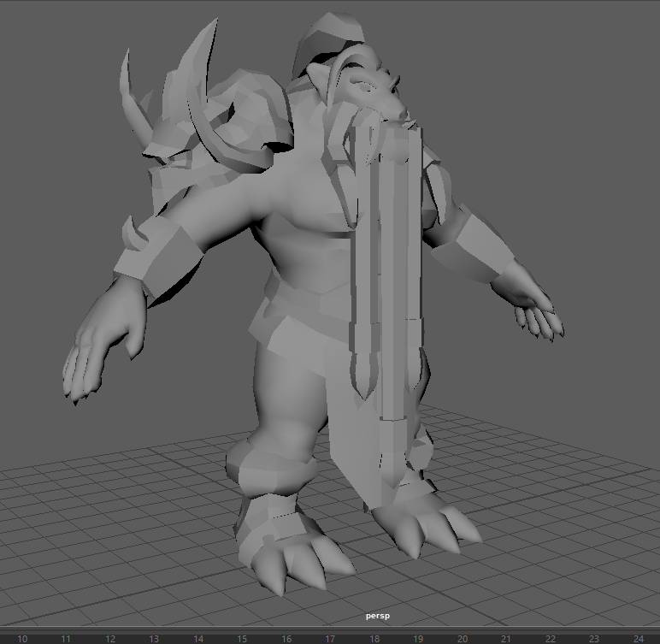
Task: Move playhead to frame 19
Action: click(417, 639)
